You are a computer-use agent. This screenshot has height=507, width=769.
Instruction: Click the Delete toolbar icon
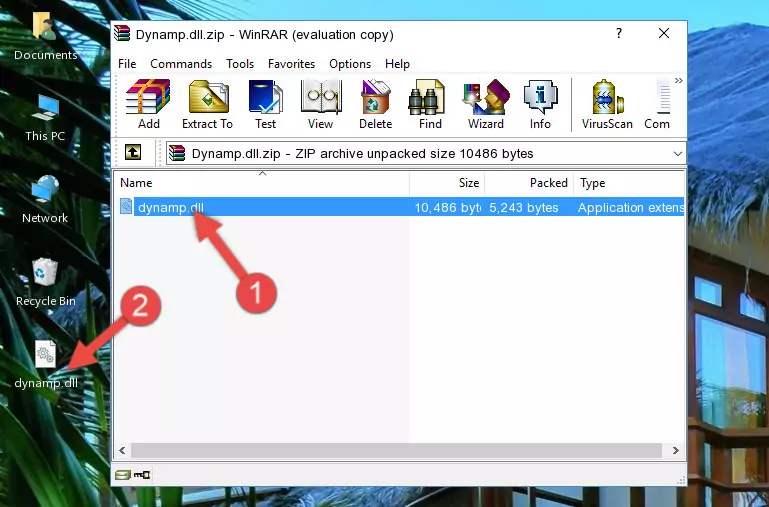[x=376, y=104]
